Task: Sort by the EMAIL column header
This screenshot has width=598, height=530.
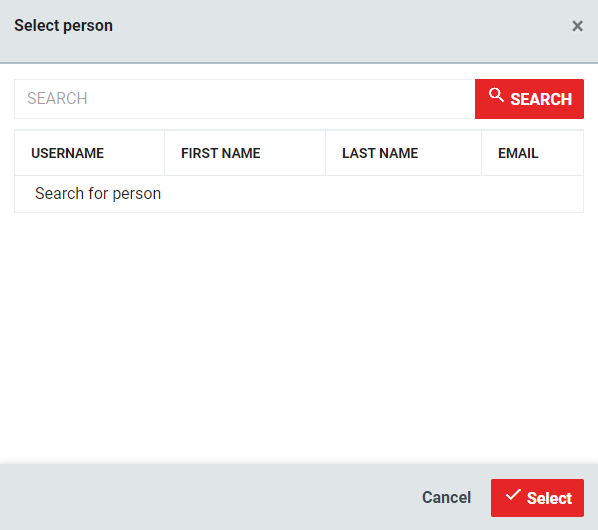Action: pyautogui.click(x=518, y=153)
